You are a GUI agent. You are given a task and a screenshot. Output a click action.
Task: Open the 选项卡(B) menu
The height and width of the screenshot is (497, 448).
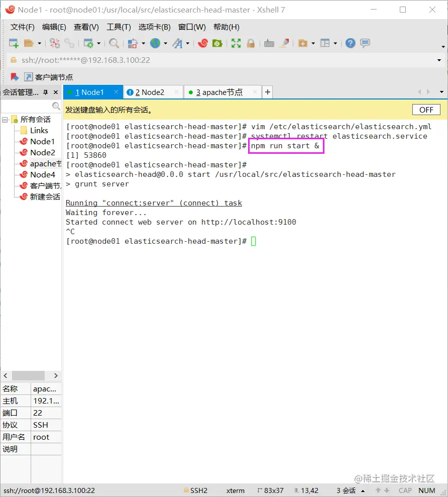pos(154,27)
